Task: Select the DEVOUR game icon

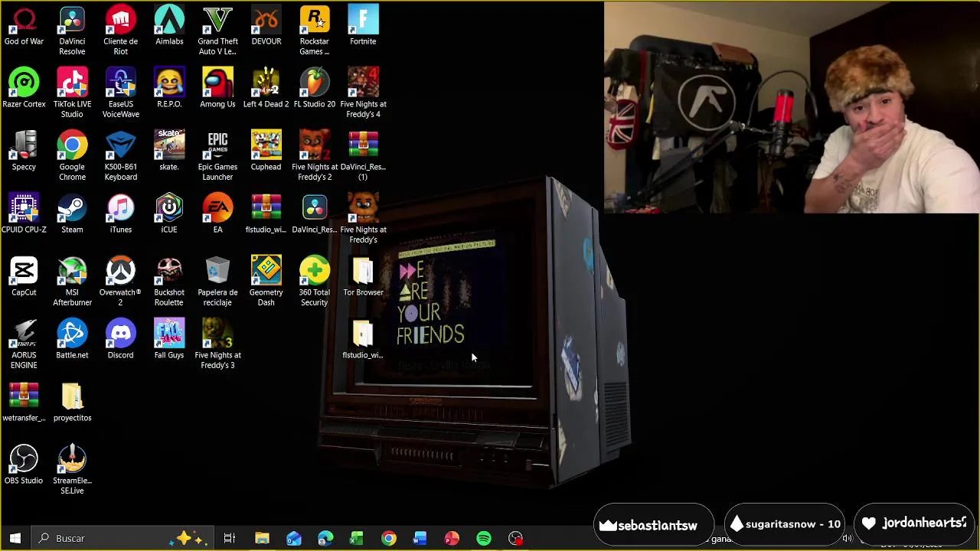Action: [x=266, y=27]
